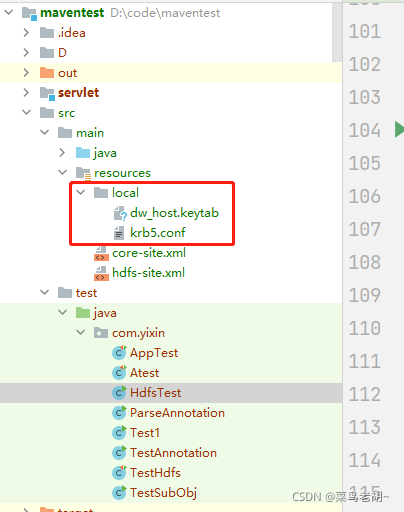Click the local folder icon
The height and width of the screenshot is (512, 404).
[101, 193]
